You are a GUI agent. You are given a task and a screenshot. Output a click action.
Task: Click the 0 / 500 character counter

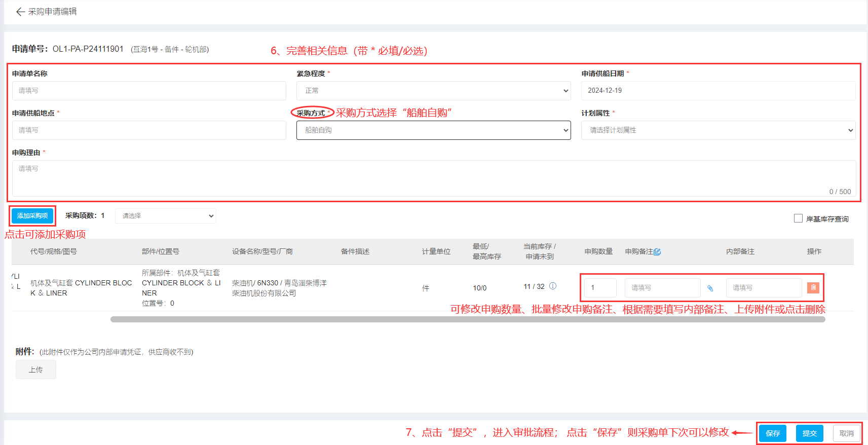840,192
